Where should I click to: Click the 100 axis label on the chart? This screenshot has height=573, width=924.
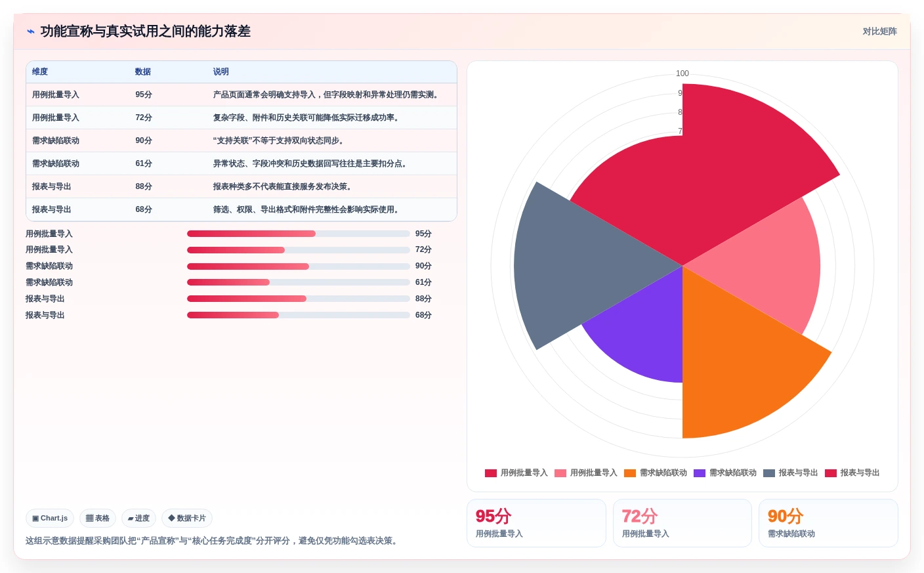[x=682, y=74]
